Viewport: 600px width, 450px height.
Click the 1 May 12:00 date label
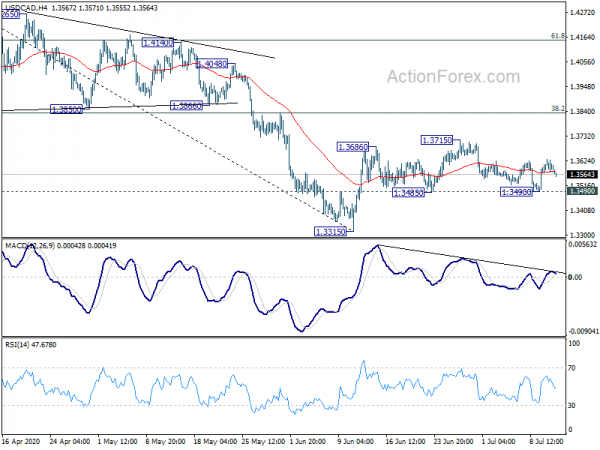(x=117, y=441)
